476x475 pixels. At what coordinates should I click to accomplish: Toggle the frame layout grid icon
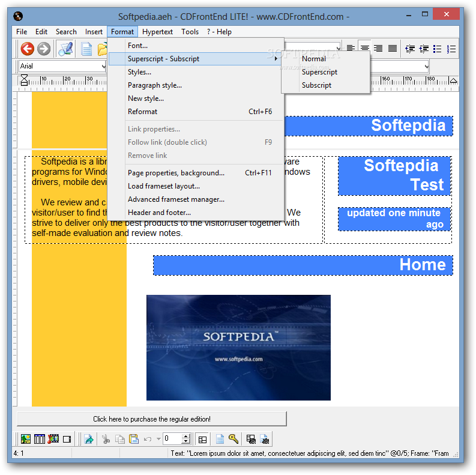(x=202, y=440)
